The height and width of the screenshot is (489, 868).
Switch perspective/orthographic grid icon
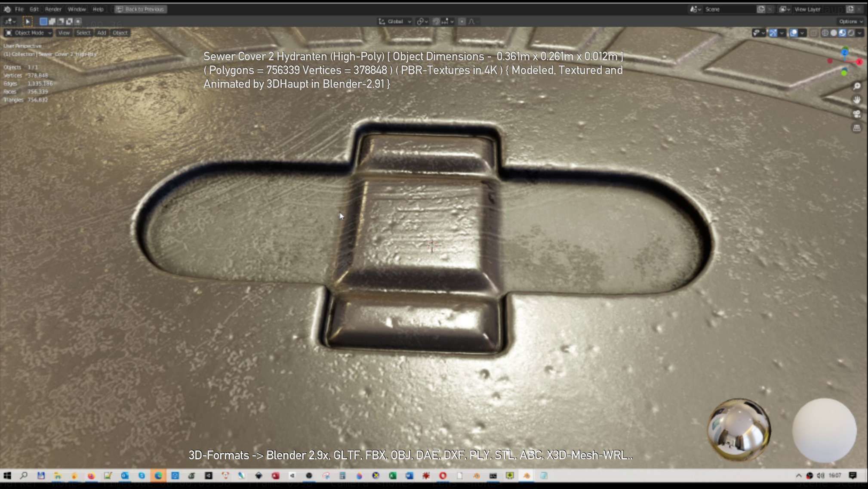tap(857, 128)
